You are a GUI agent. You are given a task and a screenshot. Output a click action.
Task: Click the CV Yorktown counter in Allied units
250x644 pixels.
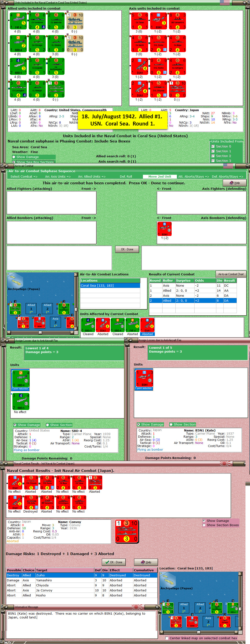click(37, 21)
